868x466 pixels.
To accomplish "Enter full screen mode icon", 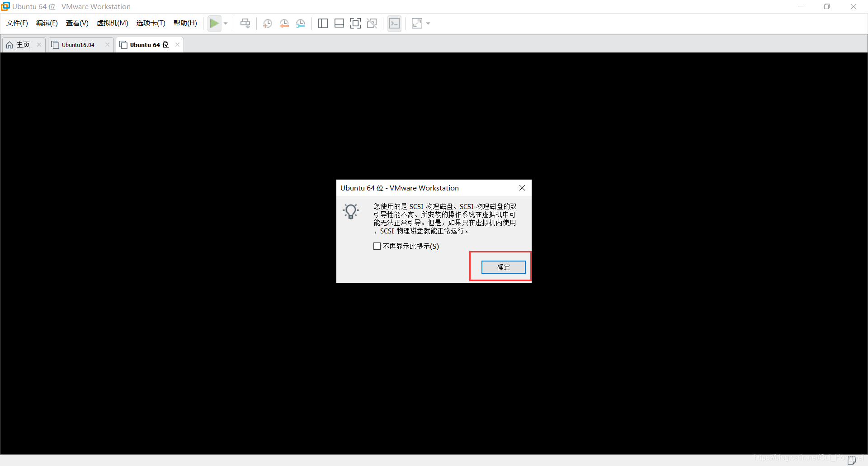I will coord(355,24).
